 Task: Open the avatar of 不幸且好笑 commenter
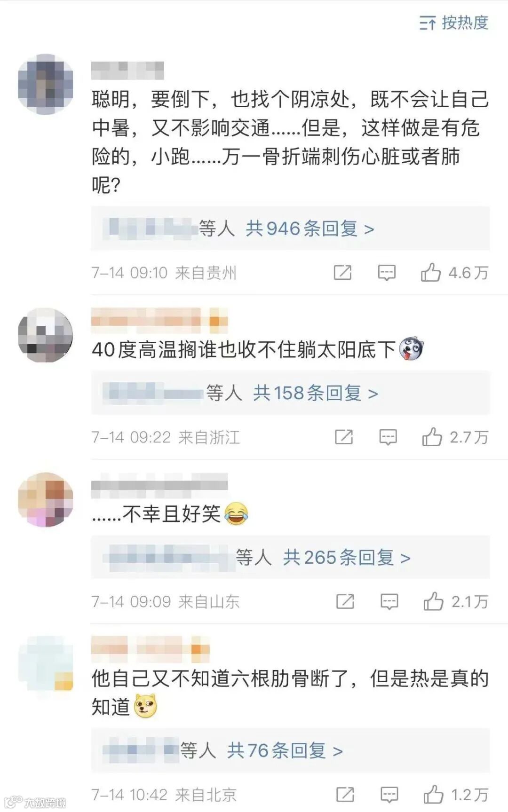(46, 500)
